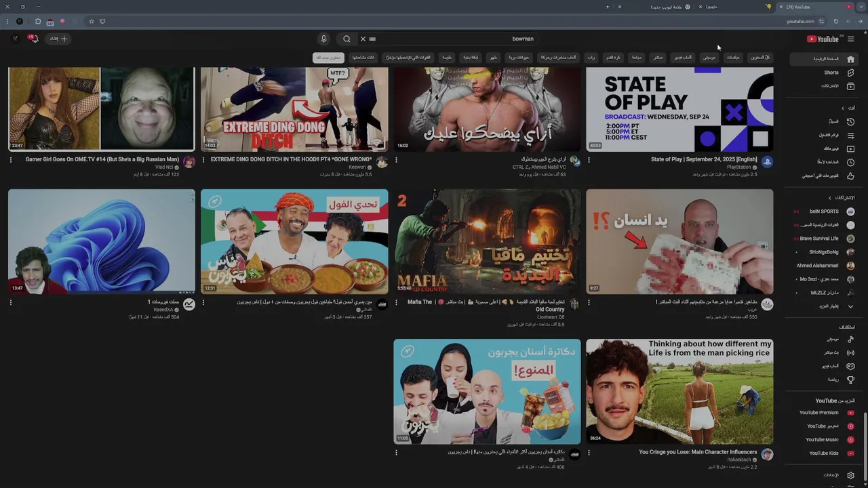Open the Shorts sidebar icon
Screen dimensions: 868x488
(x=850, y=73)
